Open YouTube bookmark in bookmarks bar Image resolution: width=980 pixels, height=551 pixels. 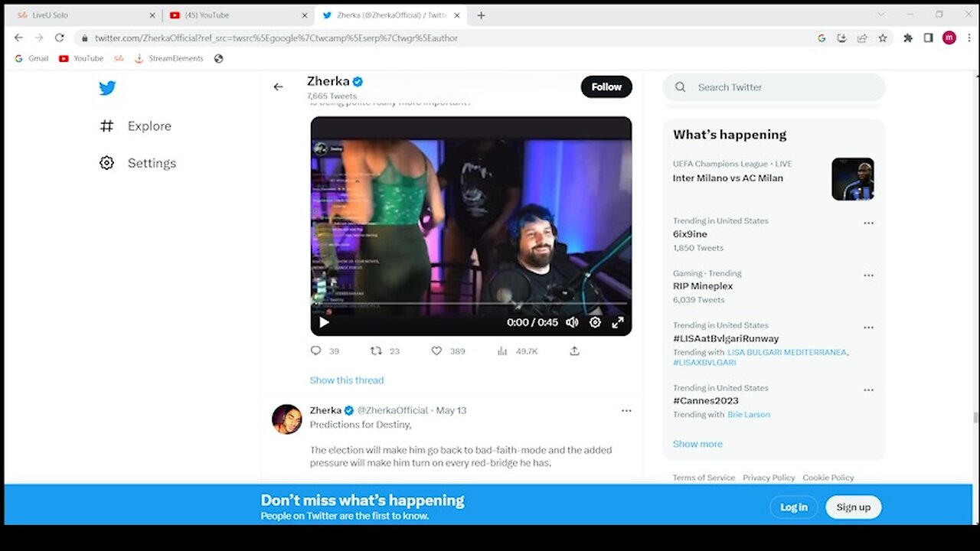coord(81,58)
